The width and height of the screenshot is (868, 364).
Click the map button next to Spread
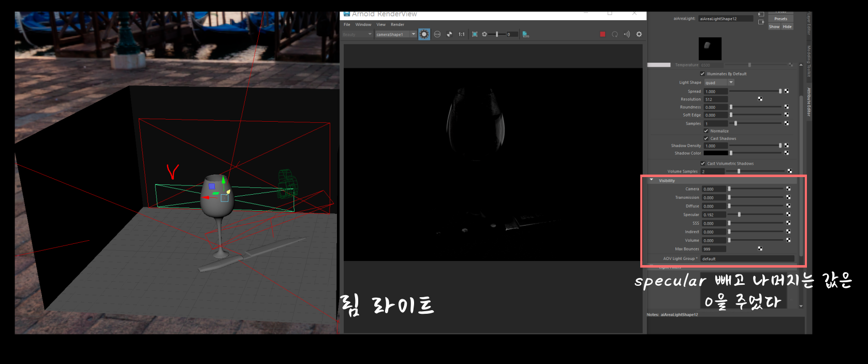pyautogui.click(x=787, y=91)
